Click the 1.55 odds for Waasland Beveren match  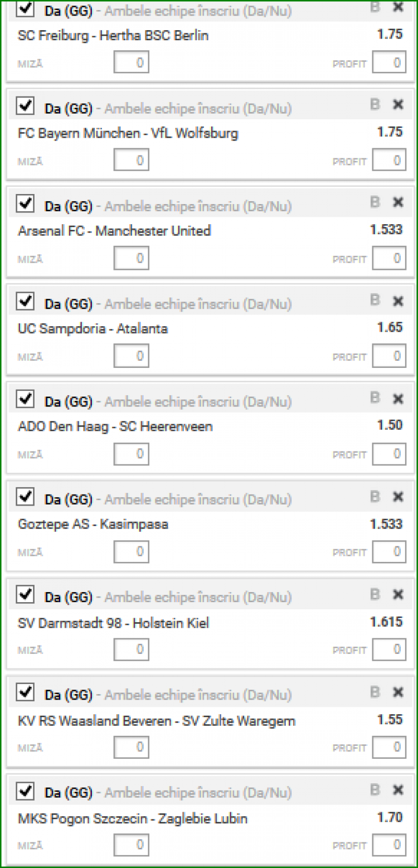coord(389,720)
